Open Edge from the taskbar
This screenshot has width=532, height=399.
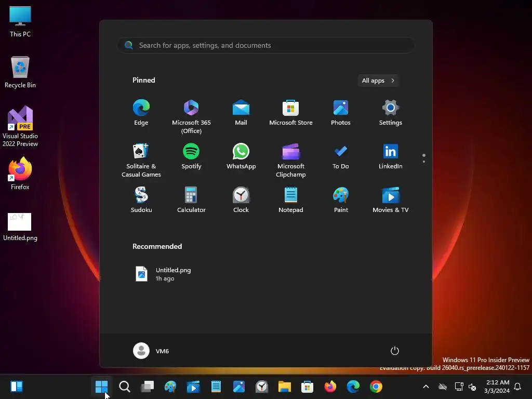(x=353, y=387)
